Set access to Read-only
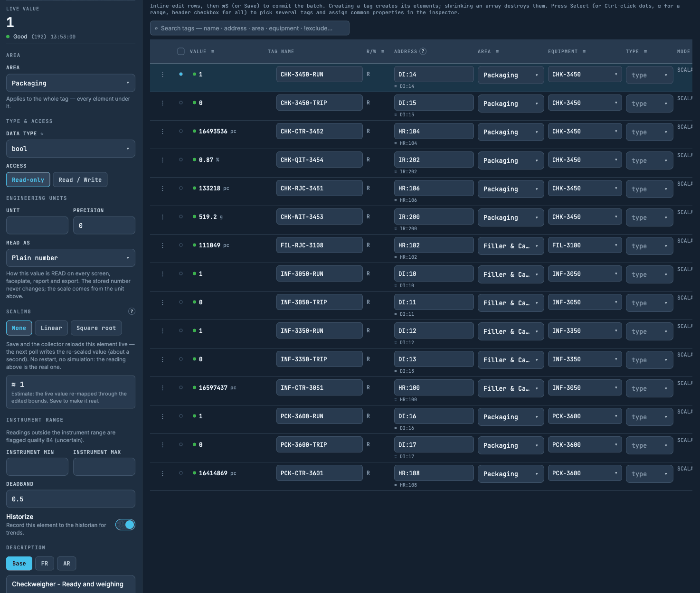 [x=28, y=180]
